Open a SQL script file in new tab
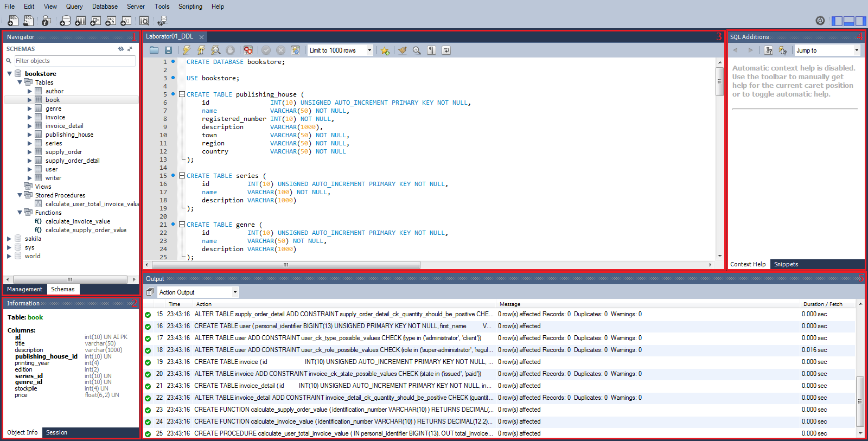 tap(28, 21)
